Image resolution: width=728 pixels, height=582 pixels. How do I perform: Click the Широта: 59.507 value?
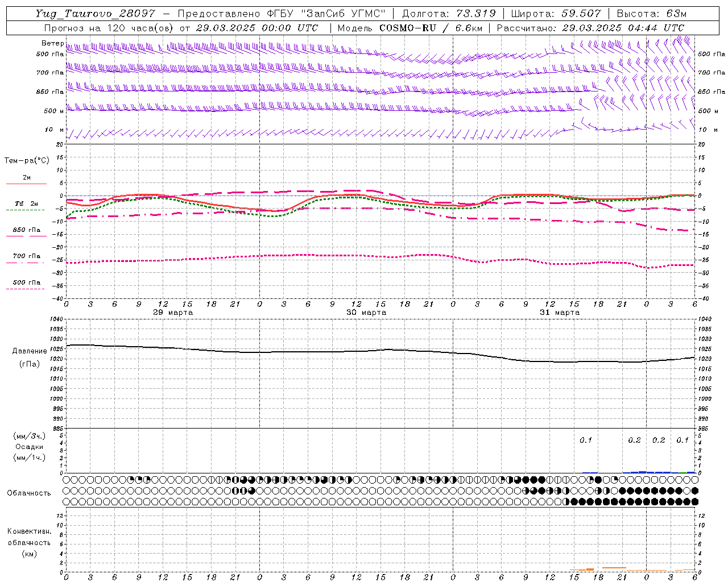556,14
